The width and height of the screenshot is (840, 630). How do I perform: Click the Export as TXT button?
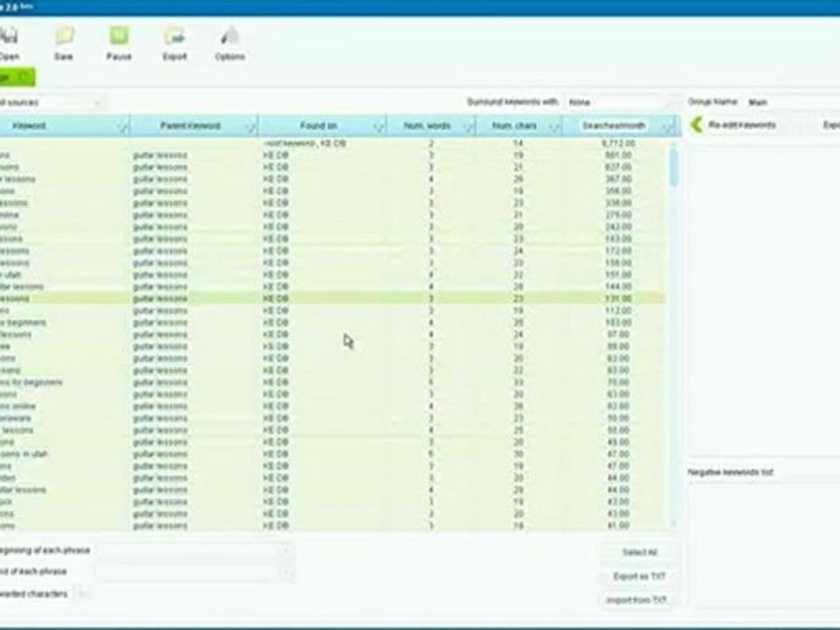[x=640, y=577]
